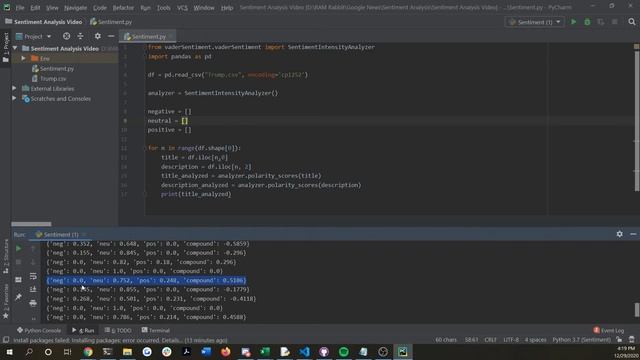The image size is (640, 360).
Task: Open the Tools menu
Action: pos(164,8)
